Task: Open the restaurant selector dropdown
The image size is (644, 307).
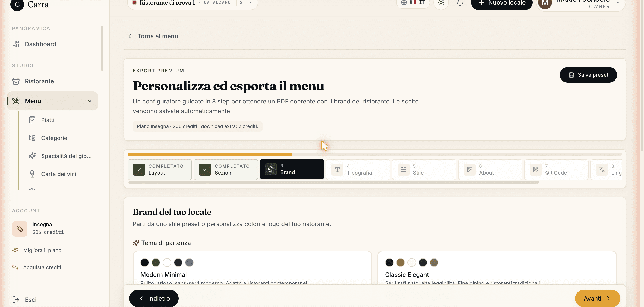Action: pos(193,3)
